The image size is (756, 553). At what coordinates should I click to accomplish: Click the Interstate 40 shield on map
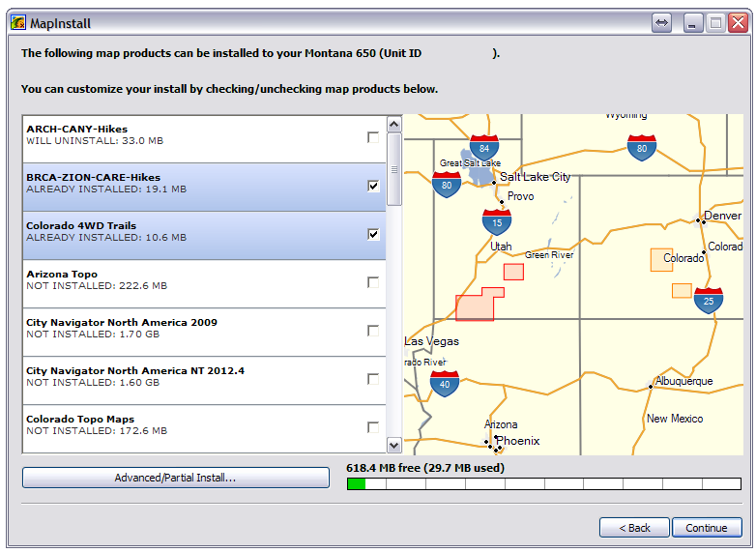(x=445, y=383)
